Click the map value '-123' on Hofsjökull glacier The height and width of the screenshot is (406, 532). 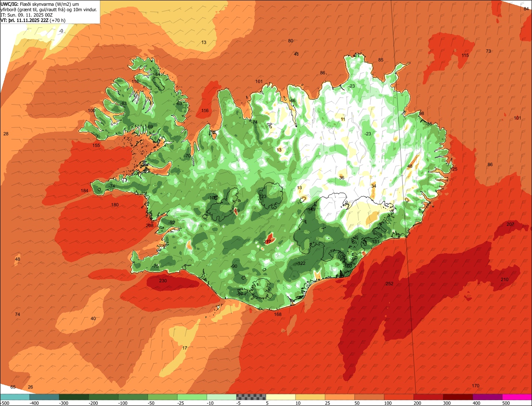[x=262, y=196]
